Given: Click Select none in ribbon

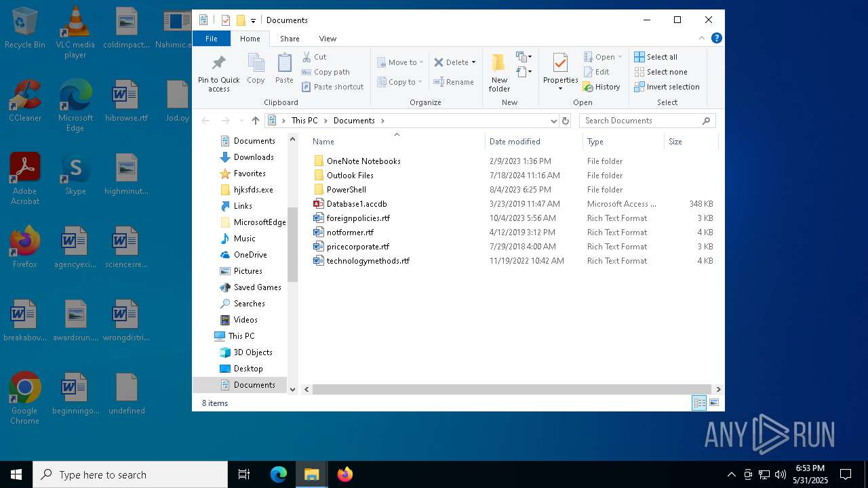Looking at the screenshot, I should coord(661,72).
